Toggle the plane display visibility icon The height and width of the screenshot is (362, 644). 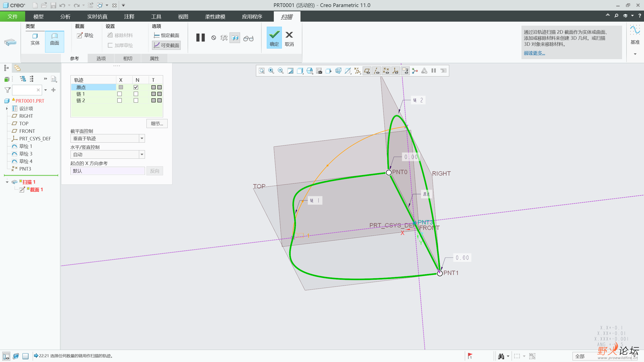pos(367,71)
